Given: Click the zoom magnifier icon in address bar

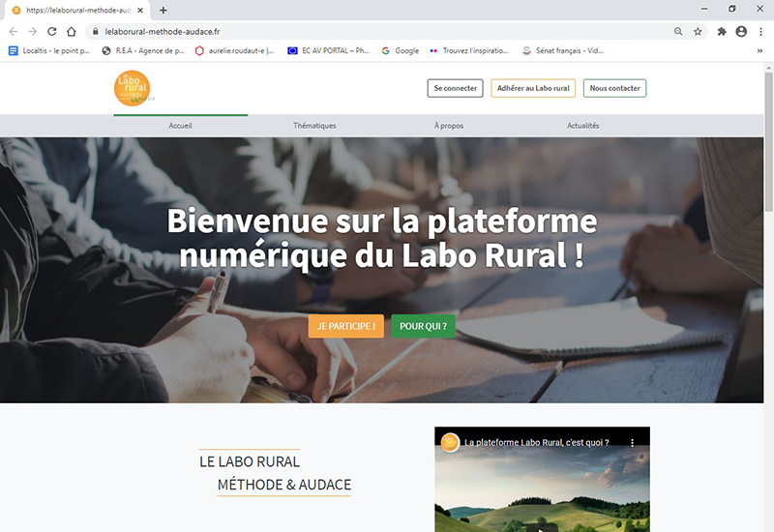Looking at the screenshot, I should [x=678, y=32].
